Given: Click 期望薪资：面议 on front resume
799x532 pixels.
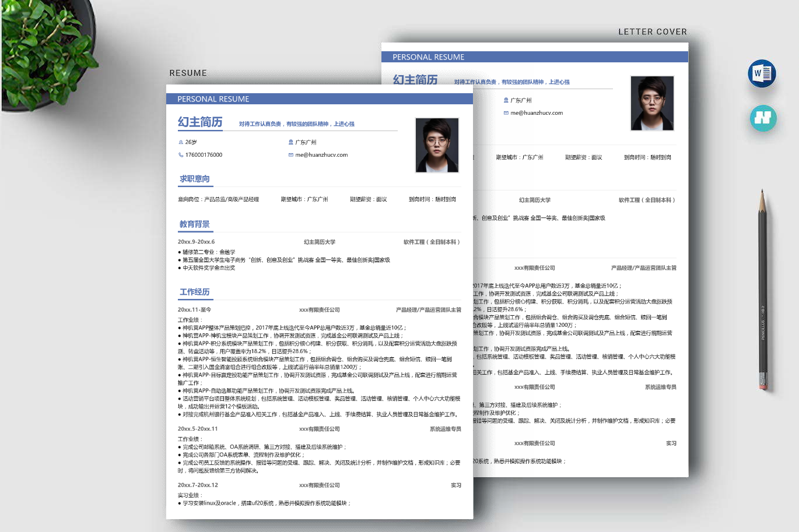Looking at the screenshot, I should [x=369, y=199].
